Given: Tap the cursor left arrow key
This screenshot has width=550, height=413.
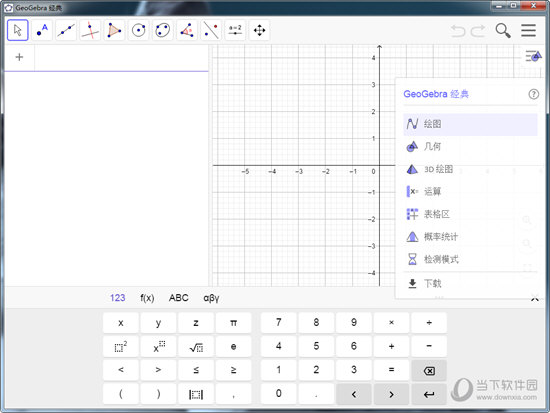Looking at the screenshot, I should pyautogui.click(x=354, y=394).
